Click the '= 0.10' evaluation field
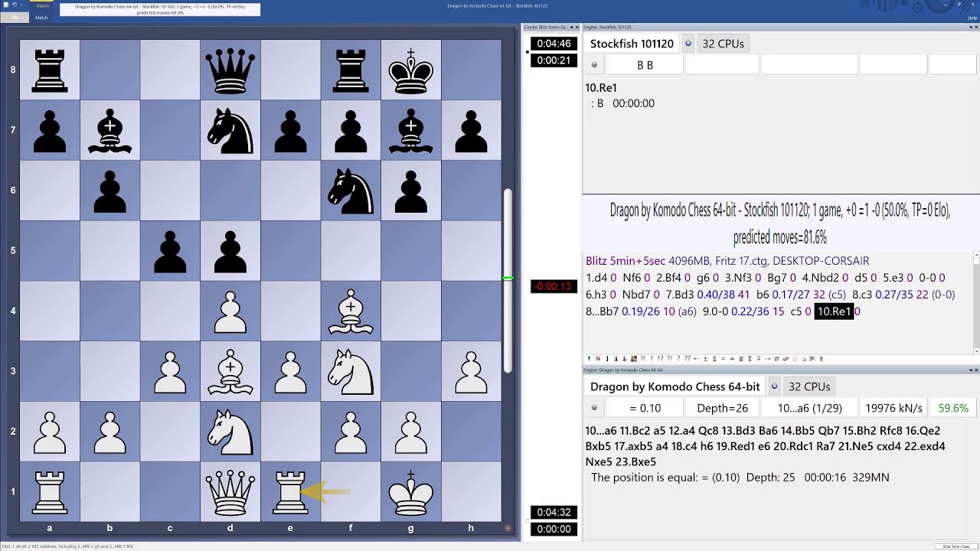The image size is (980, 551). pos(645,408)
